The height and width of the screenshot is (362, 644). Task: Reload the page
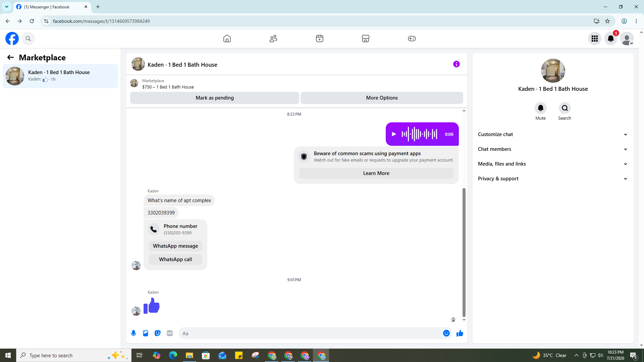[32, 21]
